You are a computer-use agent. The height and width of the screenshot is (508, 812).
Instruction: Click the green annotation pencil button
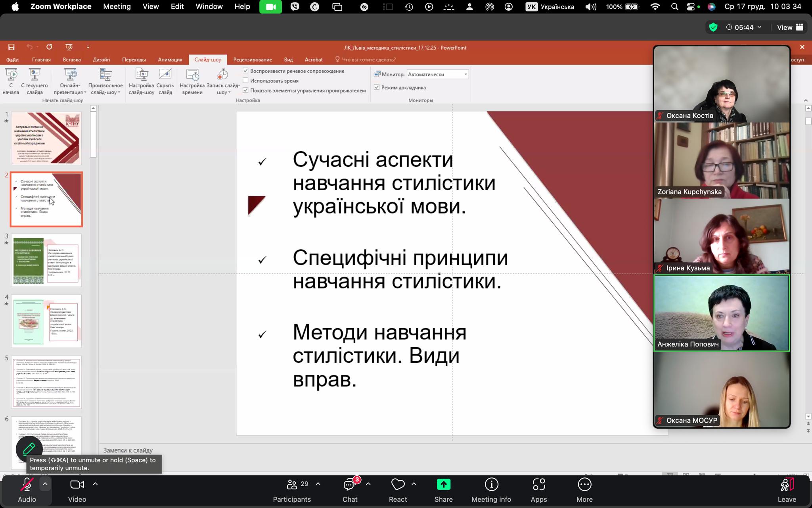[x=29, y=449]
